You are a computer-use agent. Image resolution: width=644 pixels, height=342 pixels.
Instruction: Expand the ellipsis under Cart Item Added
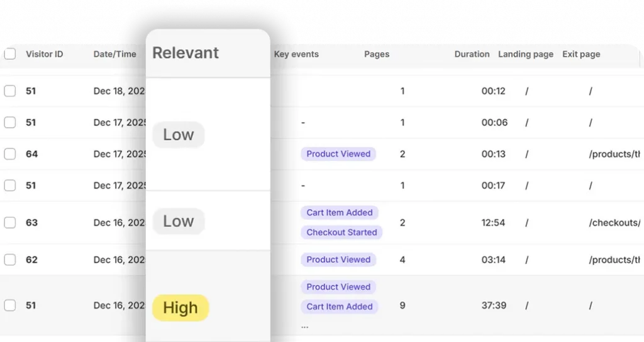click(x=304, y=326)
